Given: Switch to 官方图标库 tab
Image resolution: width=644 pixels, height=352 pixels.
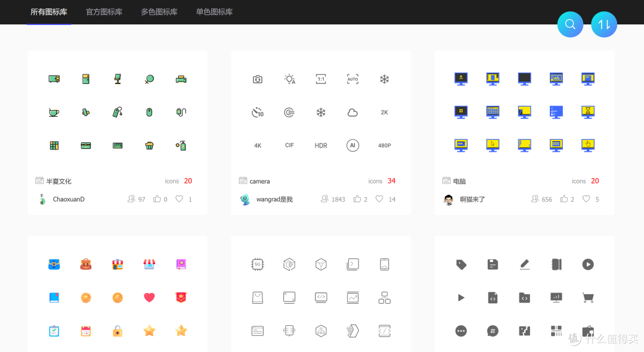Looking at the screenshot, I should point(104,12).
